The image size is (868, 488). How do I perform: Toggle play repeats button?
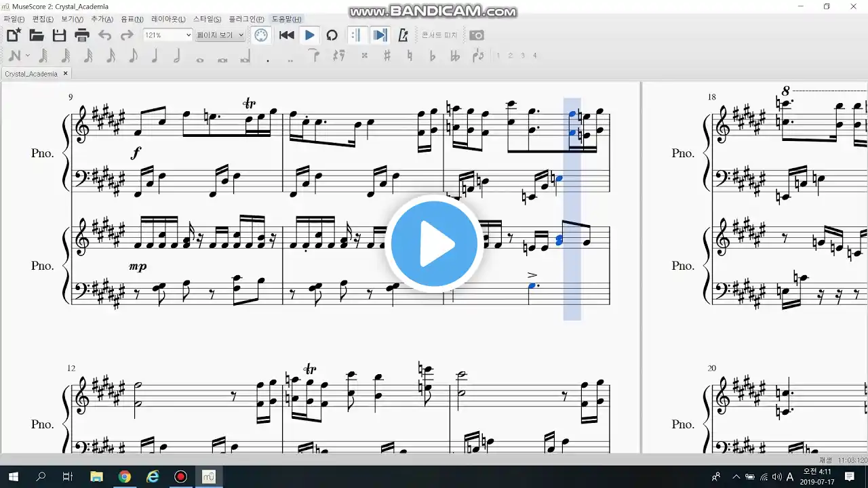(x=357, y=35)
